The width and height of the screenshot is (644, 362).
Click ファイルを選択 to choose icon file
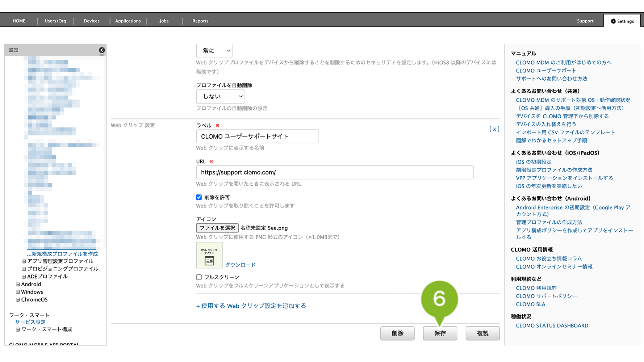point(217,228)
